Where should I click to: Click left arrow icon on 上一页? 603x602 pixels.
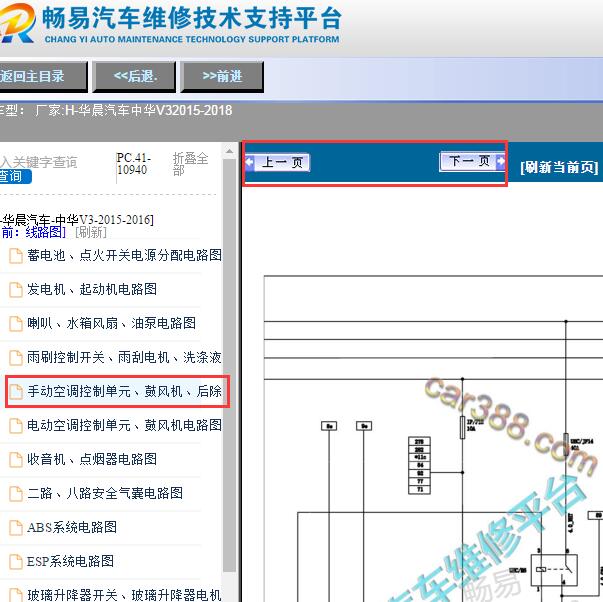click(250, 162)
